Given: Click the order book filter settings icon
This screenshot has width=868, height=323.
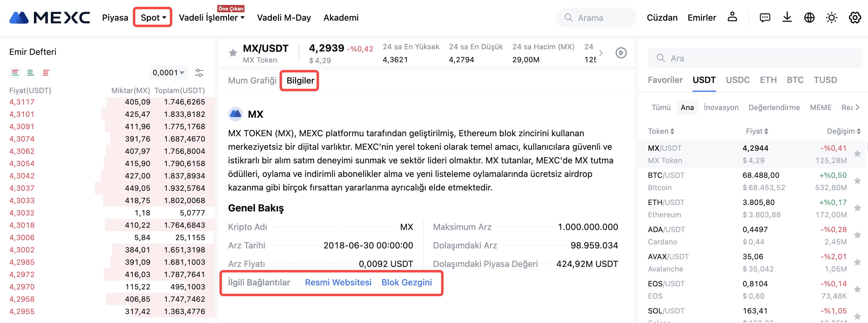Looking at the screenshot, I should coord(199,73).
